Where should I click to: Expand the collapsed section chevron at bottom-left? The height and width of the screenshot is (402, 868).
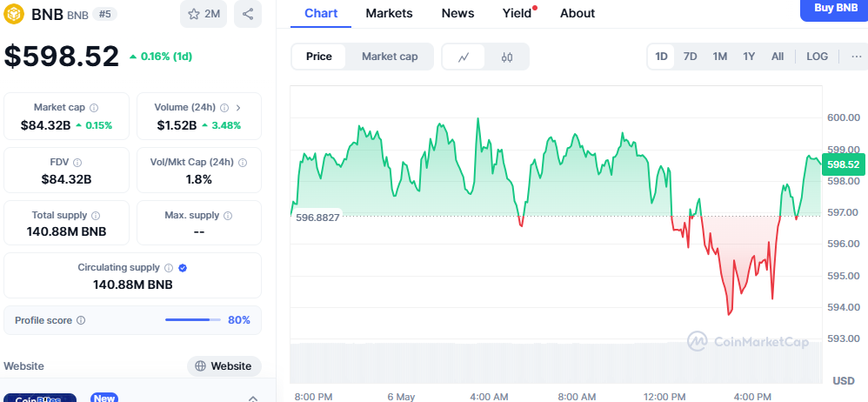point(253,399)
